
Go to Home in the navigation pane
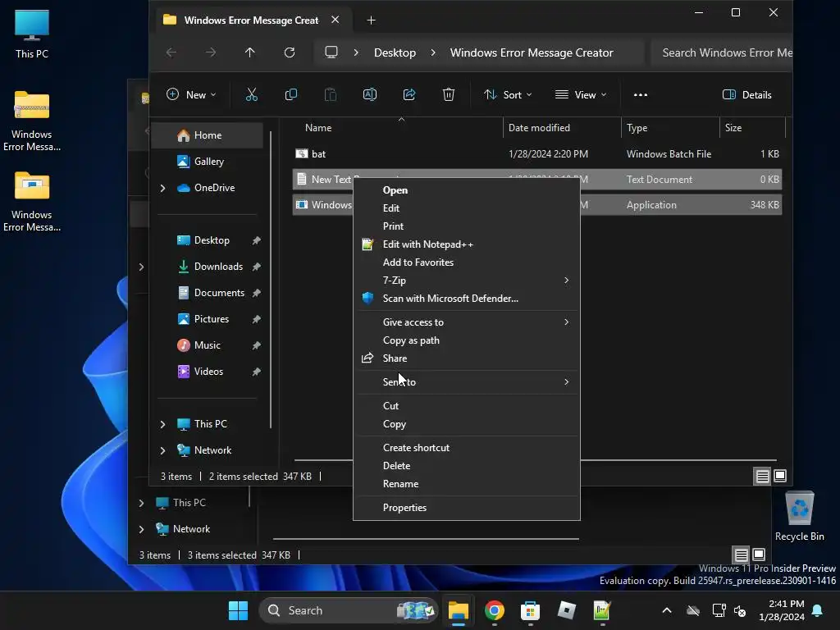tap(208, 135)
